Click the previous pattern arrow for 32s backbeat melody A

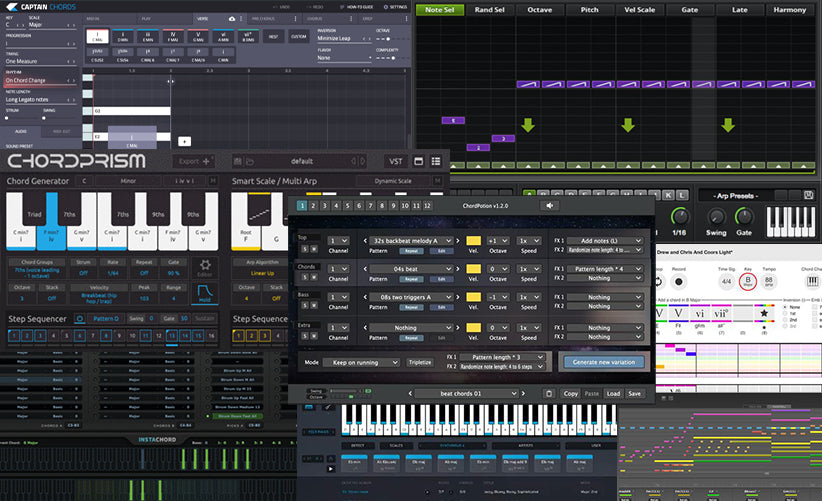[365, 241]
